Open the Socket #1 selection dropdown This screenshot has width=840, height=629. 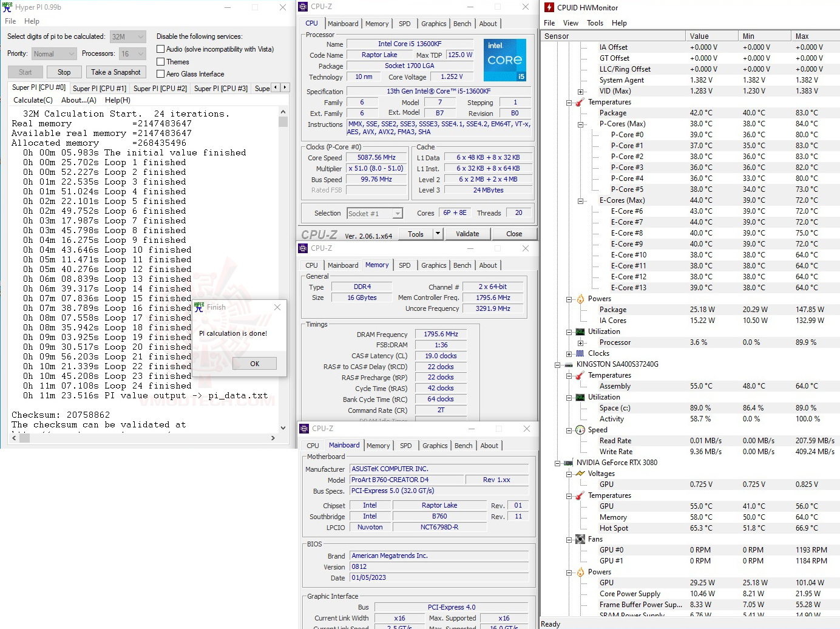click(375, 214)
